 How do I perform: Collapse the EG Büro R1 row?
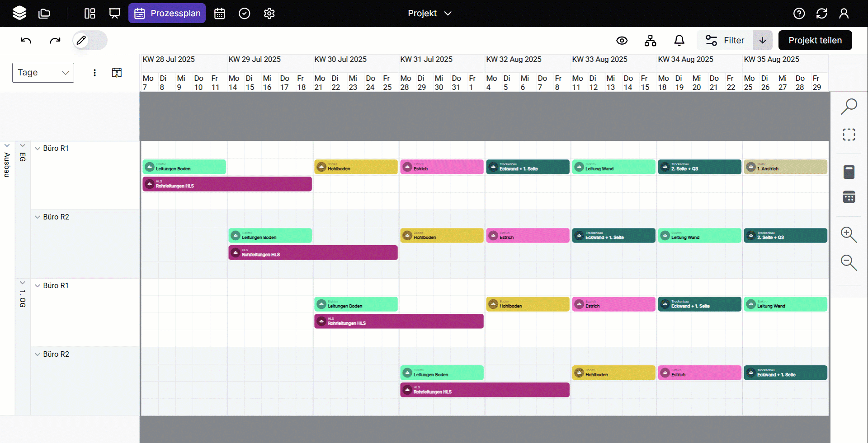pos(38,149)
